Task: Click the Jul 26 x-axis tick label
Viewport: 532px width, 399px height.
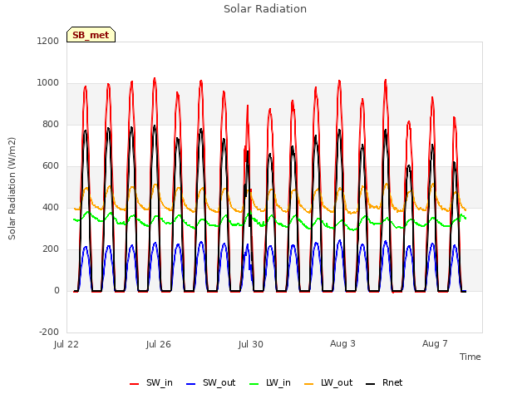Action: coord(159,344)
